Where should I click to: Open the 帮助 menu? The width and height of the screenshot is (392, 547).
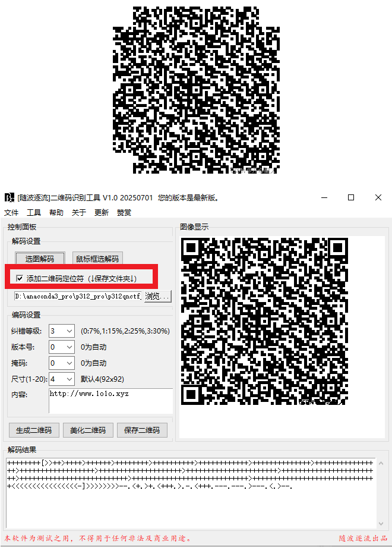pyautogui.click(x=56, y=212)
